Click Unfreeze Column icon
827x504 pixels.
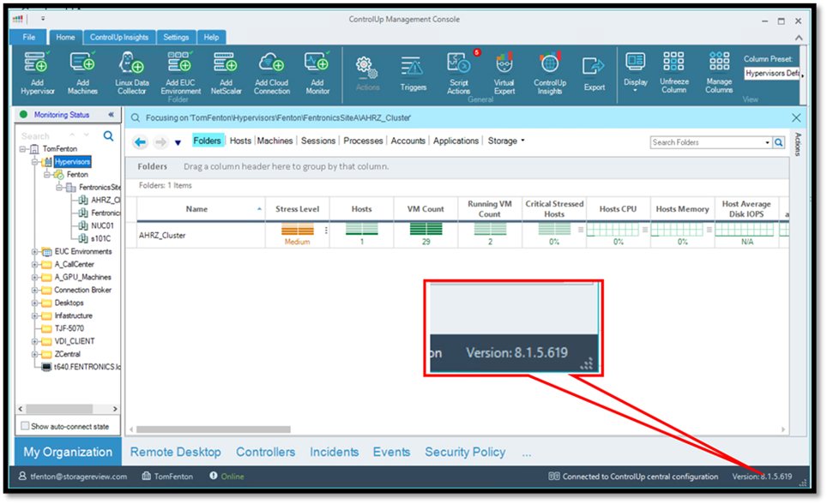tap(674, 72)
